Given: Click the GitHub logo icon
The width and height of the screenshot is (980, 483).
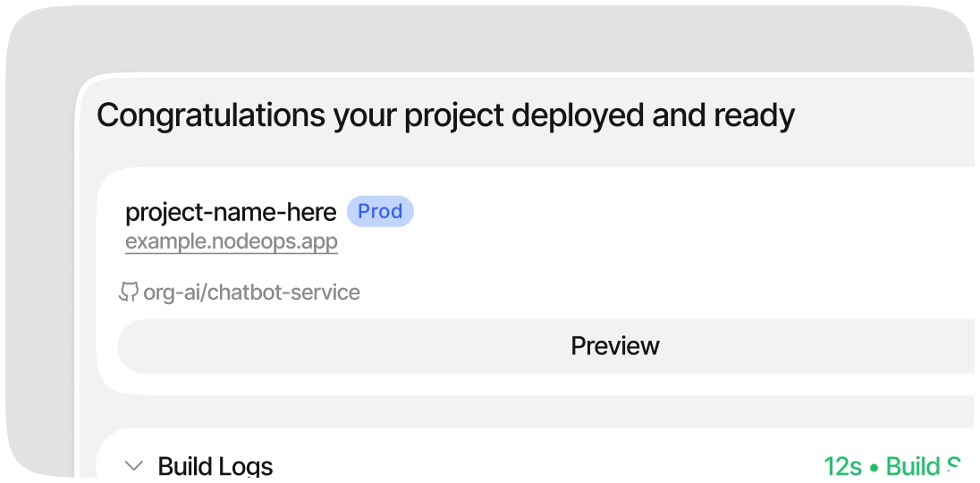Looking at the screenshot, I should tap(128, 292).
